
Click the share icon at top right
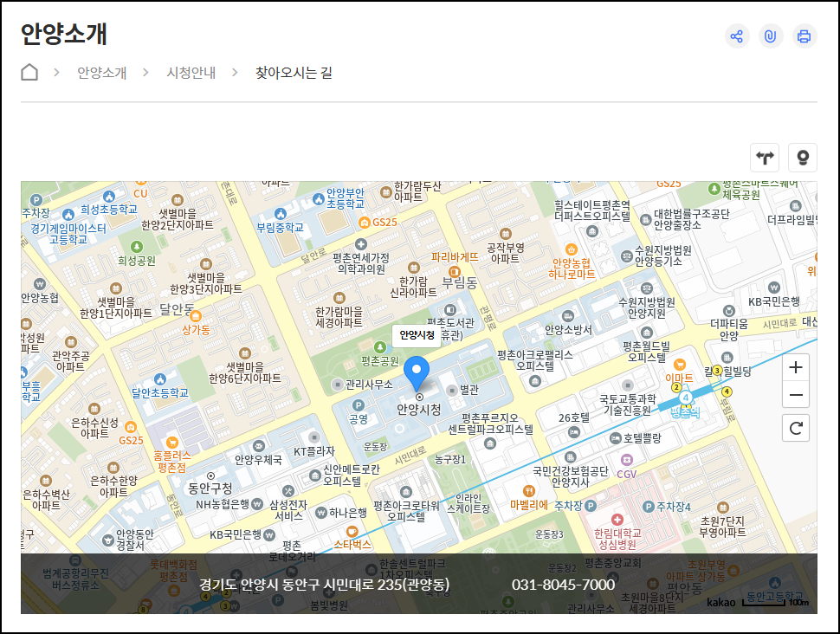[x=737, y=36]
